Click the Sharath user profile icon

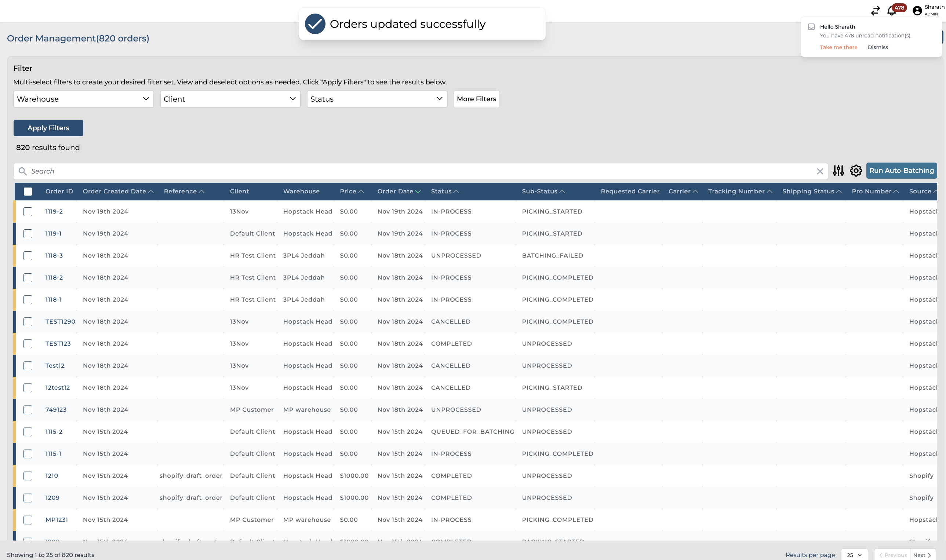pos(917,11)
